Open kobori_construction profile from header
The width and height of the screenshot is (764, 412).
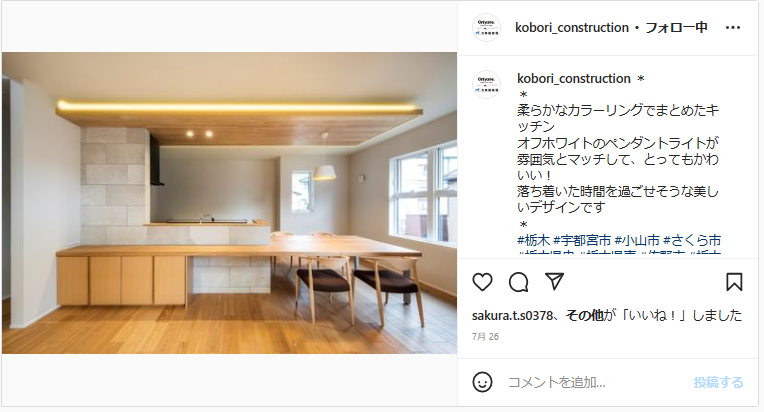[x=572, y=28]
